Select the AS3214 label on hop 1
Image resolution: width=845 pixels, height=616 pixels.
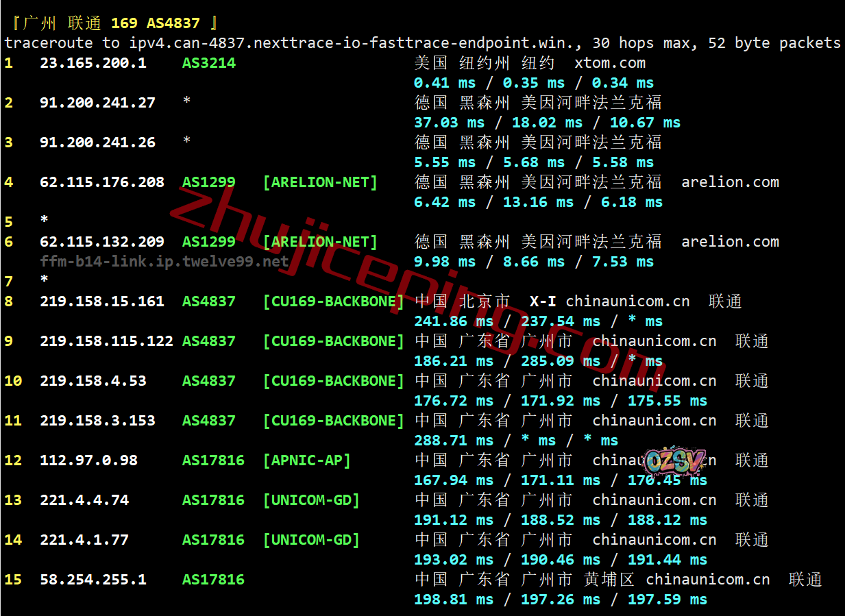click(208, 63)
